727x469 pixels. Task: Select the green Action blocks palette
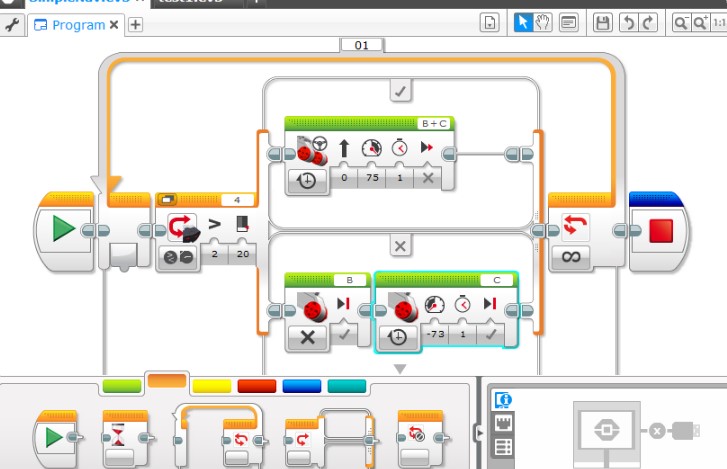[x=122, y=384]
